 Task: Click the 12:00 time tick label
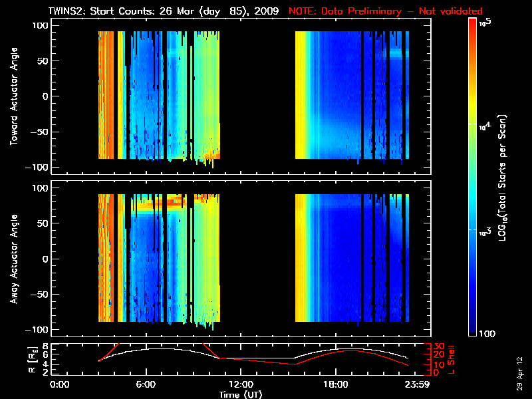tap(241, 384)
